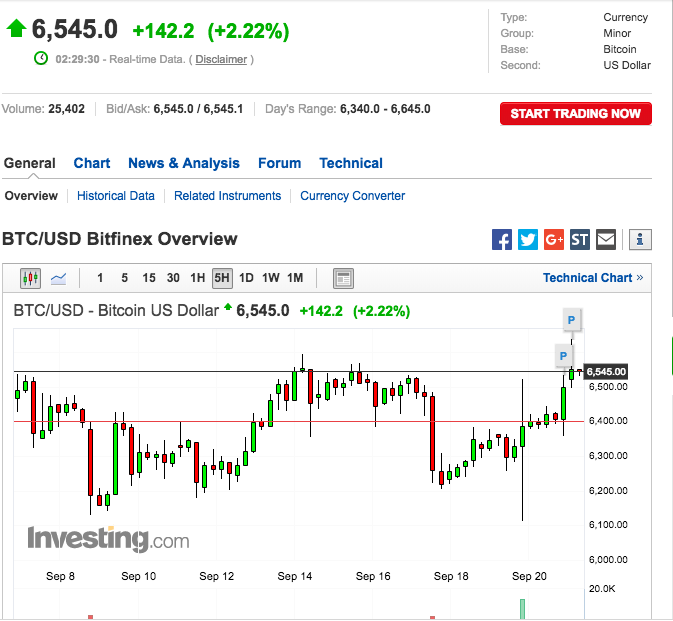Image resolution: width=673 pixels, height=621 pixels.
Task: Open Related Instruments link
Action: (227, 196)
